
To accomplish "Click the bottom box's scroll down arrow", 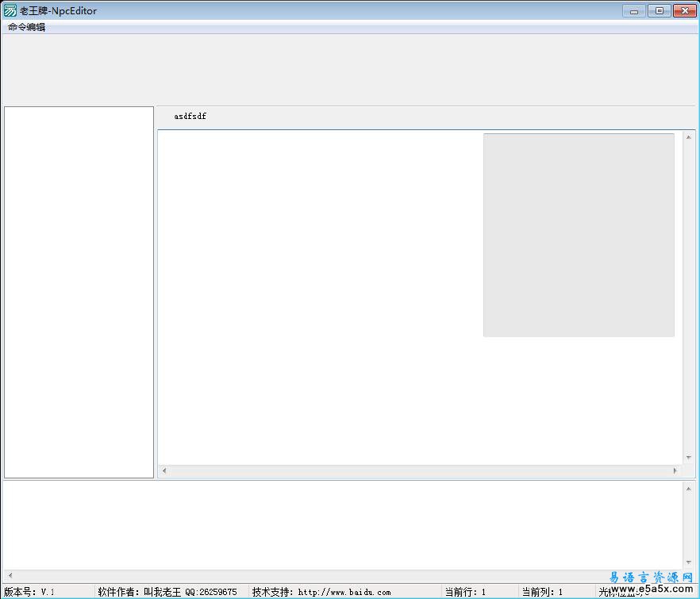I will pos(688,563).
